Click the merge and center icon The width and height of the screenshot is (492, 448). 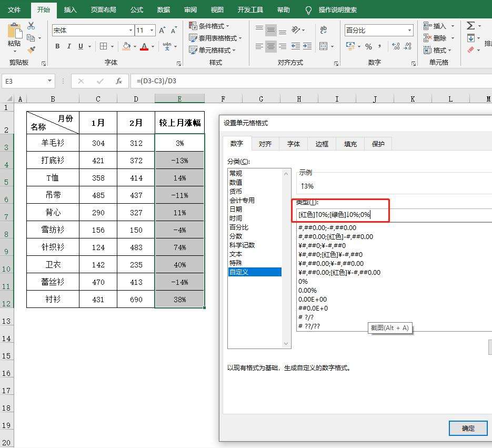click(x=323, y=46)
